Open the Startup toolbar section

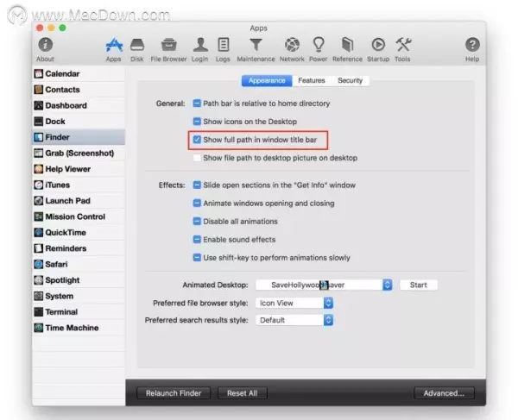click(x=378, y=49)
